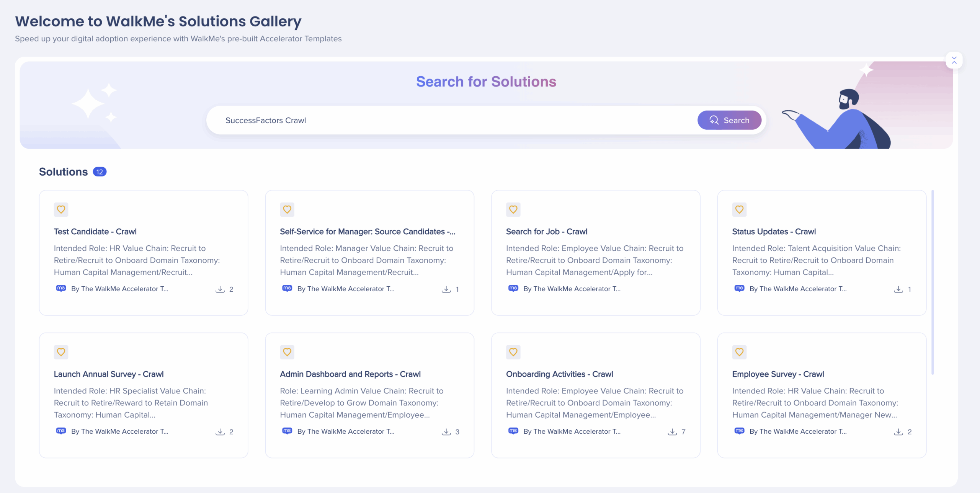Click heart icon on Status Updates - Crawl
Screen dimensions: 980x493
click(x=739, y=209)
